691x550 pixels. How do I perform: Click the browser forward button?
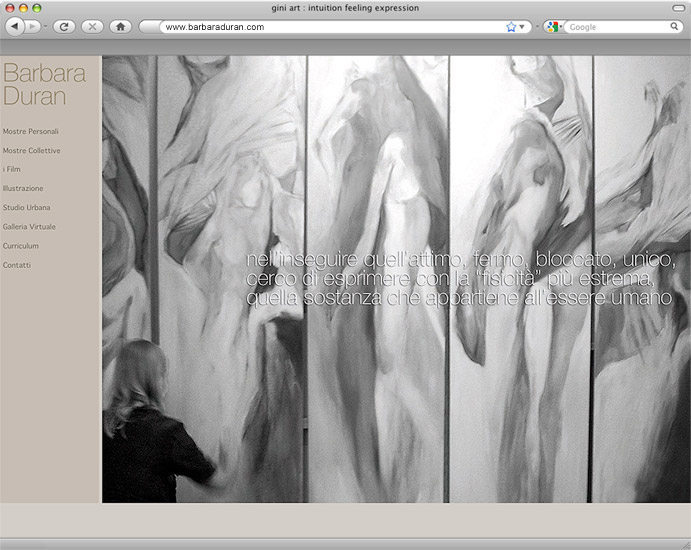tap(34, 27)
